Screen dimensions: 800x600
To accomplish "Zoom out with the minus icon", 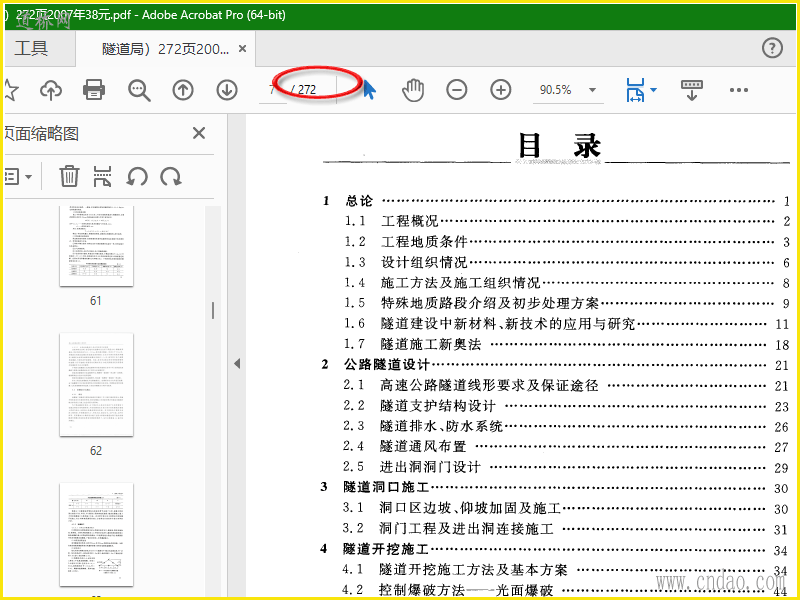I will point(457,90).
